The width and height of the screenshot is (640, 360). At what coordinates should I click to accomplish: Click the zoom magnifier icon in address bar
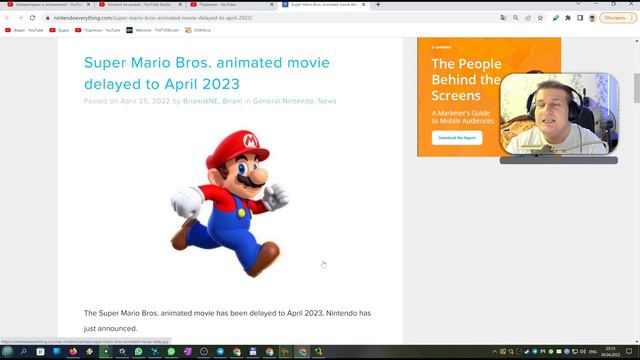(x=516, y=18)
